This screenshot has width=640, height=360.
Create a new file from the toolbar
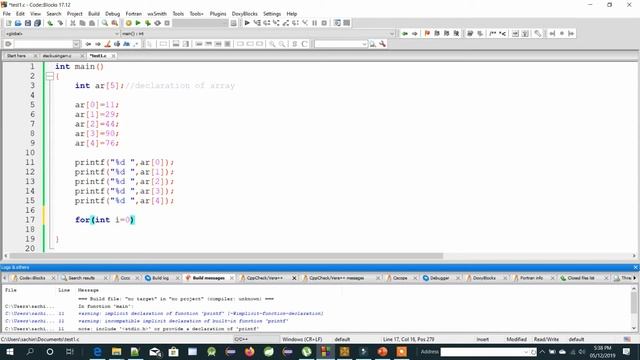click(8, 23)
